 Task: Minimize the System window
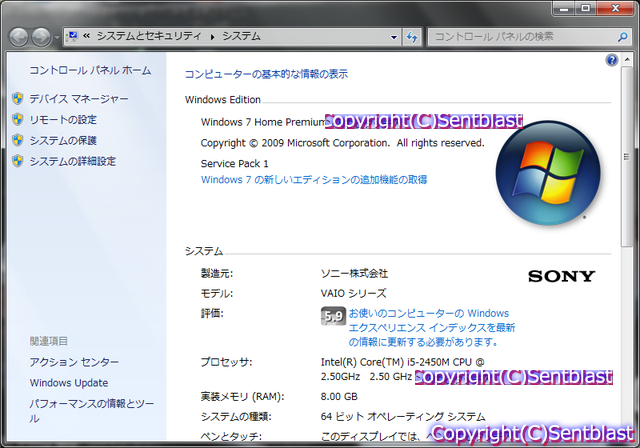(564, 8)
